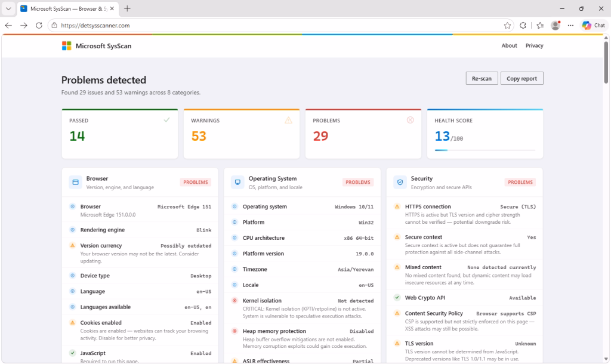Open the Favorites list icon
Screen dimensions: 611x364
[x=540, y=25]
